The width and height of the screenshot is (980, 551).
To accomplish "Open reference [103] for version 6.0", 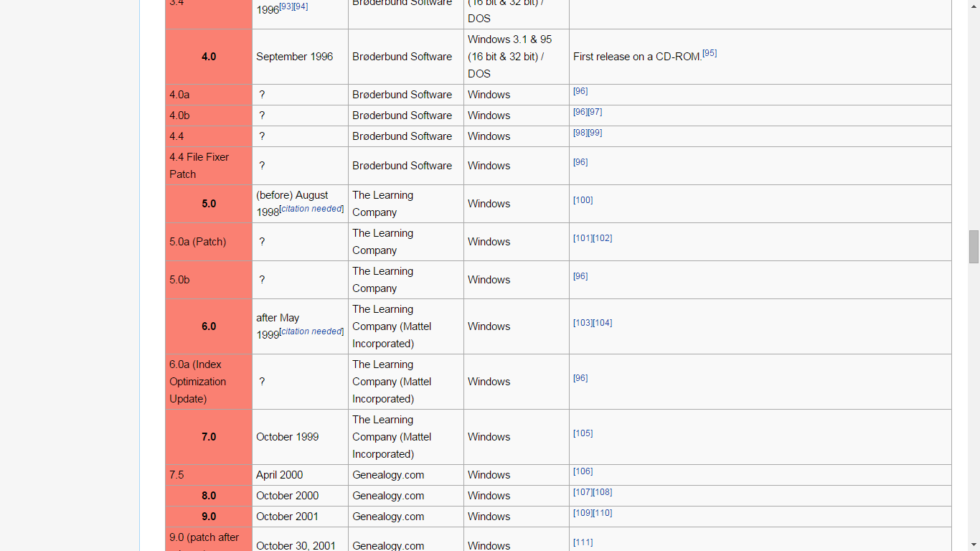I will tap(582, 322).
